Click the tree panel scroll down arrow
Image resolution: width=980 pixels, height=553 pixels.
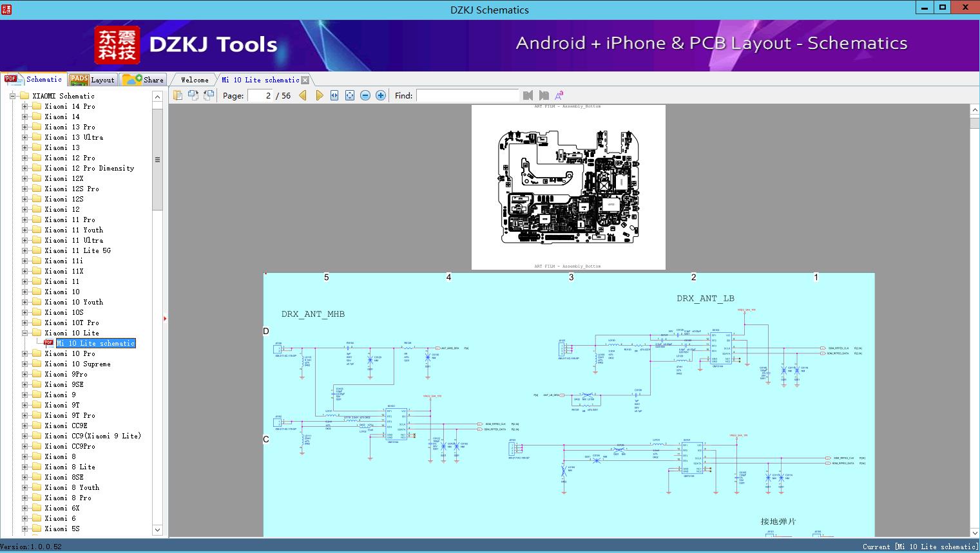click(x=157, y=530)
